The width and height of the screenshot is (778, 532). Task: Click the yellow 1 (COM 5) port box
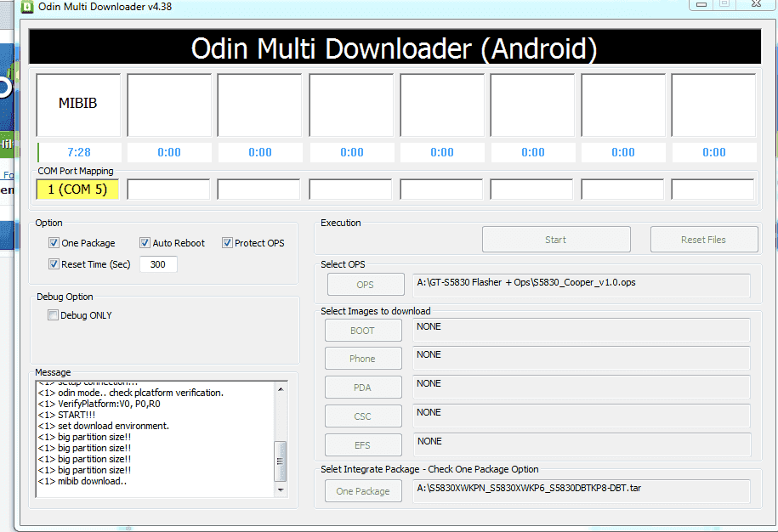[77, 190]
